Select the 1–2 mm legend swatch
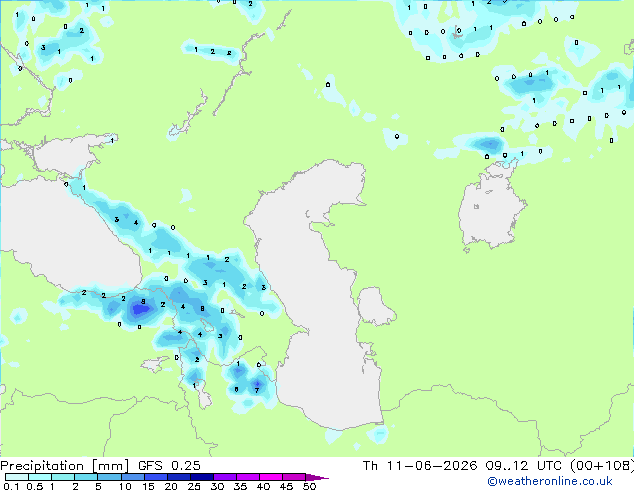 (63, 477)
